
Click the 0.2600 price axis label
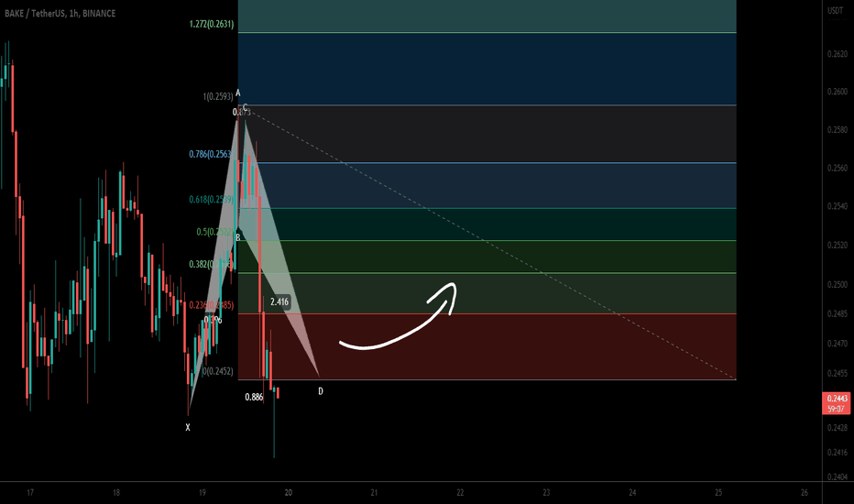pyautogui.click(x=838, y=92)
